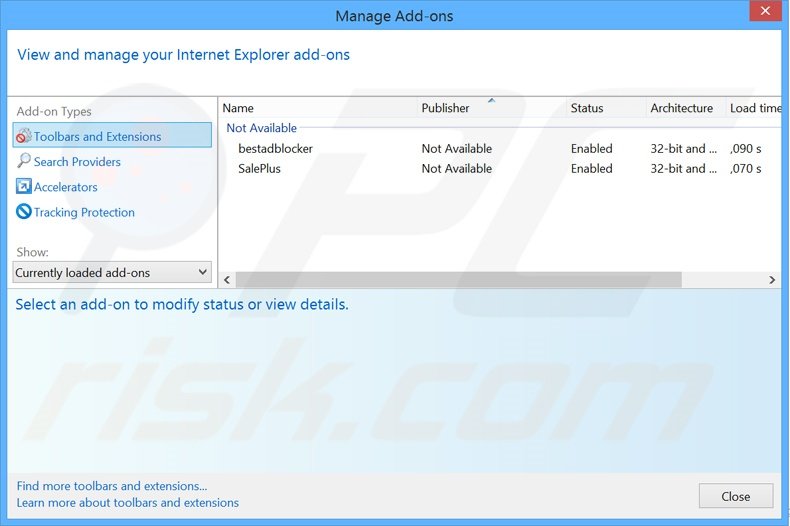Click the ,070 s load time value
This screenshot has height=526, width=790.
746,169
